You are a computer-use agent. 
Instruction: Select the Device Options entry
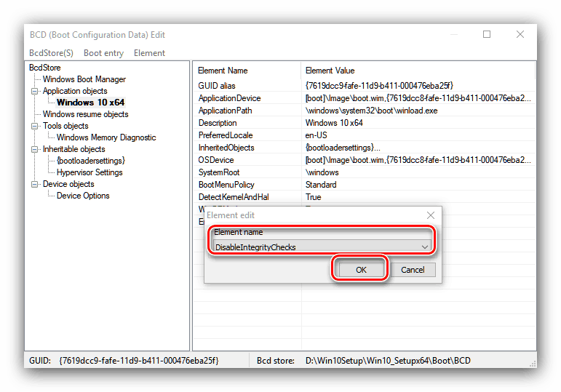83,196
